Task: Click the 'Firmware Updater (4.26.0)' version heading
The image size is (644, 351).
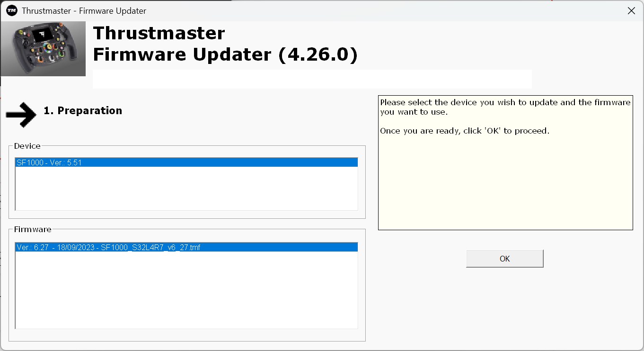Action: (225, 54)
